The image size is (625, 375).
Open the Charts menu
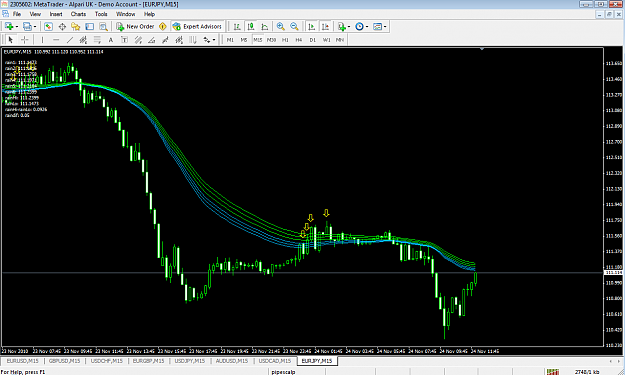(78, 14)
